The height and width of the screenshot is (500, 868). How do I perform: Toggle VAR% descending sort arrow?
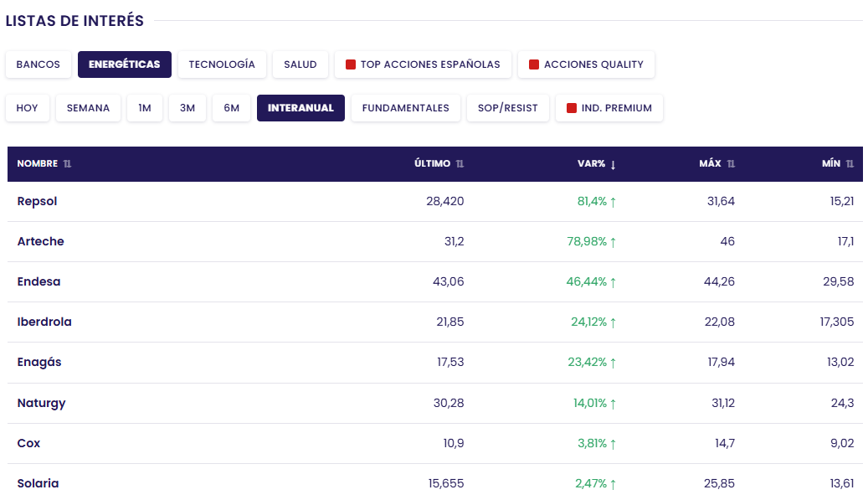613,164
